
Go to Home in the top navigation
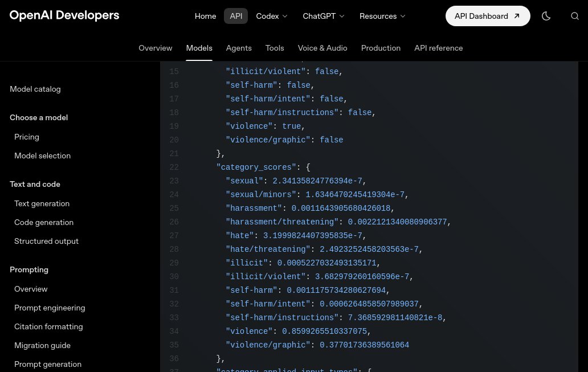coord(205,16)
